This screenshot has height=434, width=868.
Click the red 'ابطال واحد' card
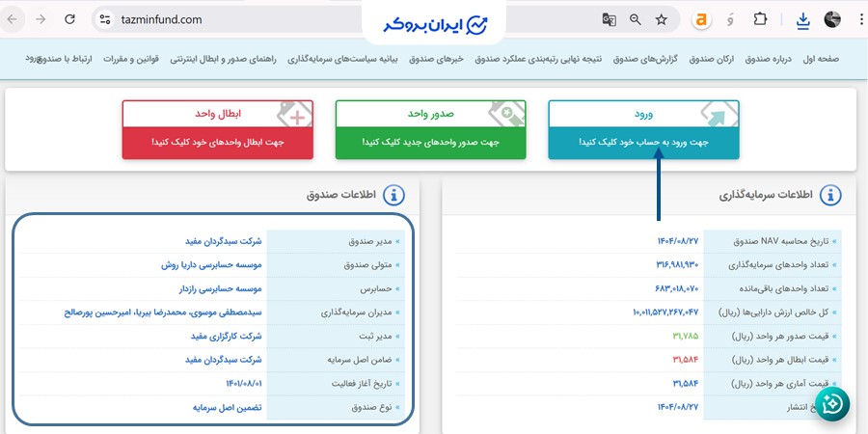(x=218, y=129)
